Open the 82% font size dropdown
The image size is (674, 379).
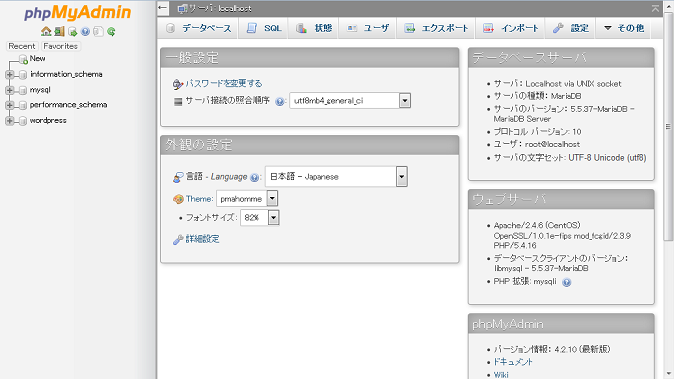click(x=260, y=217)
